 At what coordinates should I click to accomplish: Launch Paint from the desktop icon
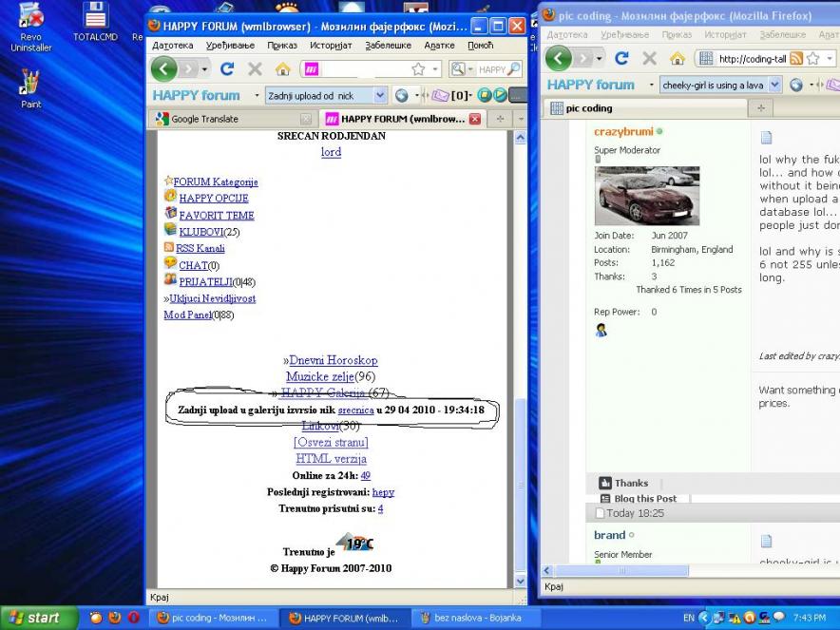[31, 89]
